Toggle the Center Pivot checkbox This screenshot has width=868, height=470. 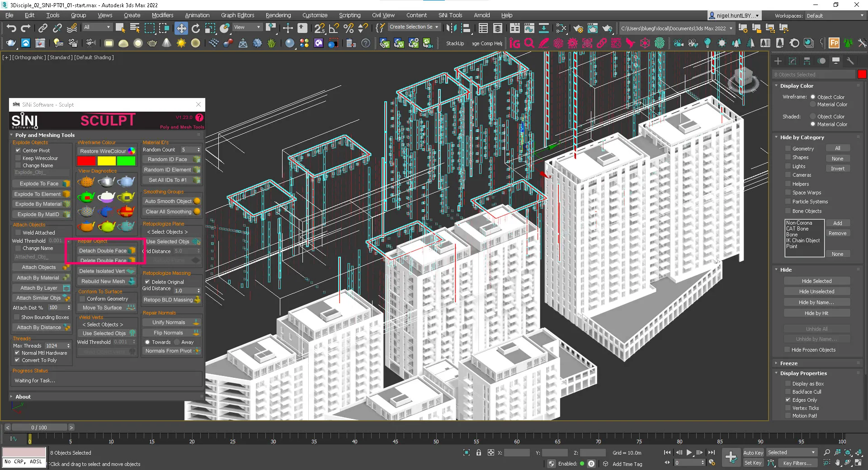(18, 150)
